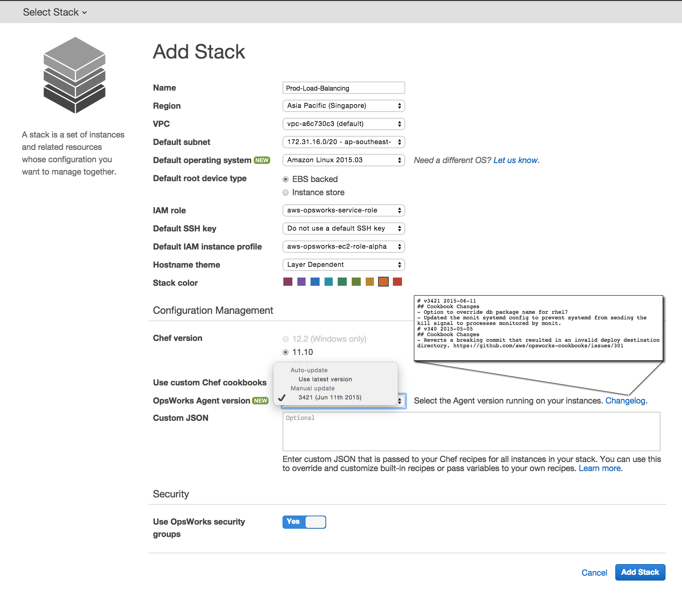Click the 'Use custom Chef cookbooks' label
This screenshot has height=616, width=682.
coord(210,383)
